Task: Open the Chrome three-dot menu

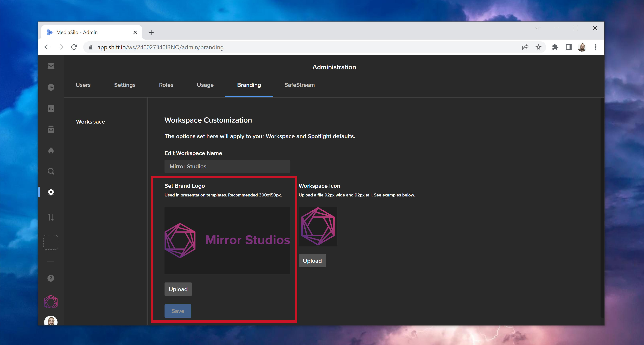Action: pos(595,47)
